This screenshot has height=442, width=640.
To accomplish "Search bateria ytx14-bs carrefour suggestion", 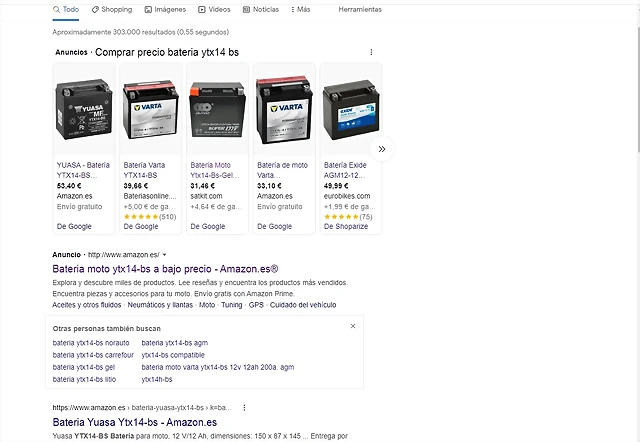I will click(93, 355).
